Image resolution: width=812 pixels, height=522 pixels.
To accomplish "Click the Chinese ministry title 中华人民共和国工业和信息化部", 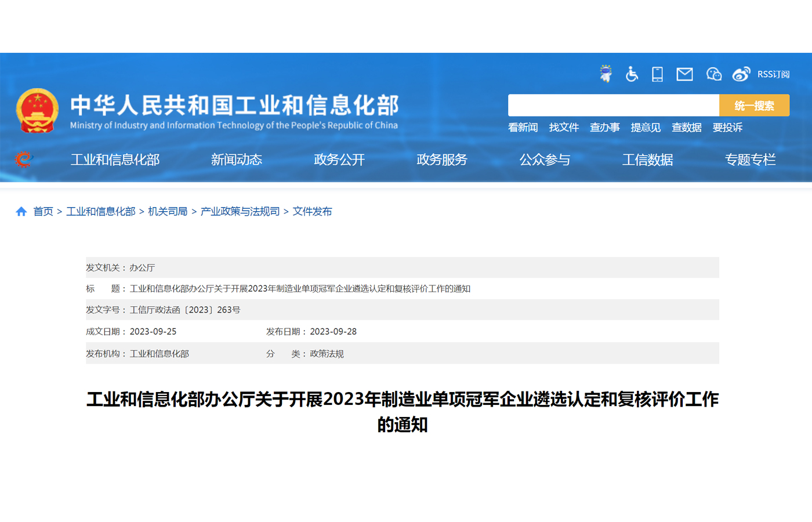I will pos(234,105).
